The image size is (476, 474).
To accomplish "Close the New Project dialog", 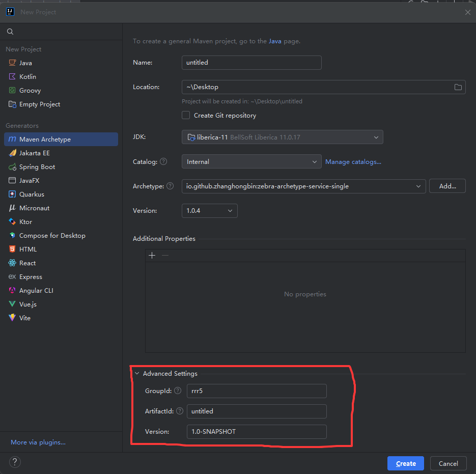I will (x=467, y=12).
